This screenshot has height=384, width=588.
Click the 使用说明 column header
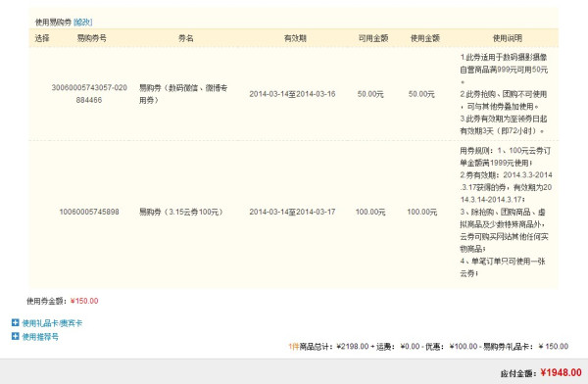[x=507, y=38]
